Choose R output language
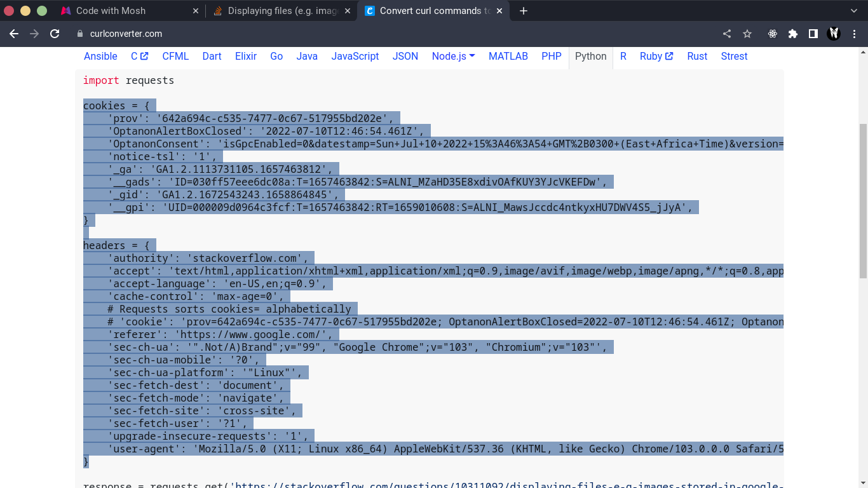868x488 pixels. click(x=623, y=56)
